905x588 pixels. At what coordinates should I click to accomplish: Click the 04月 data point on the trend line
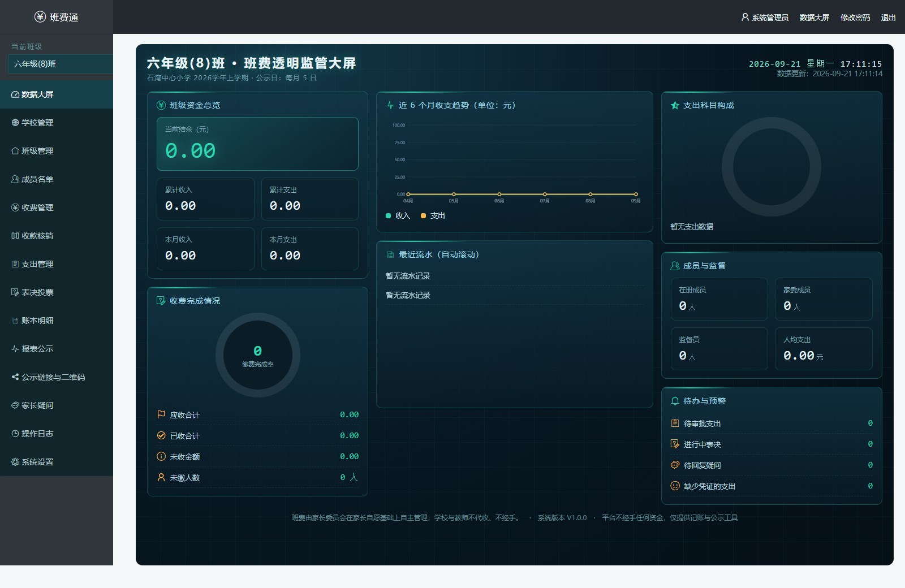click(408, 194)
